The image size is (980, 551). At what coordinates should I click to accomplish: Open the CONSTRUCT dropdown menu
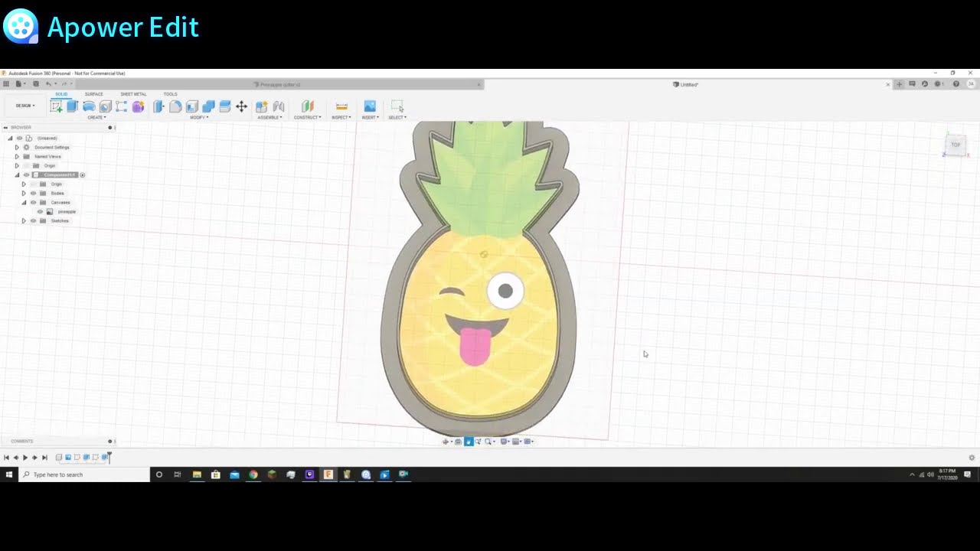pos(307,118)
